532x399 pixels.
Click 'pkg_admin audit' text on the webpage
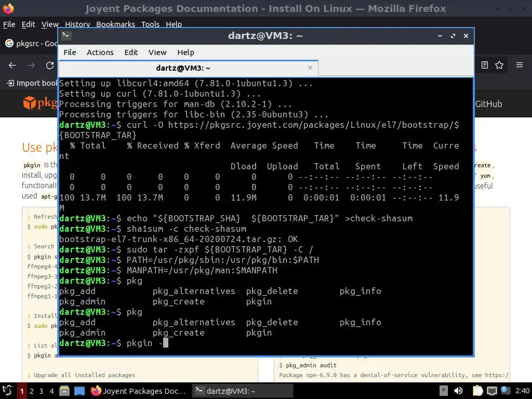(x=311, y=365)
